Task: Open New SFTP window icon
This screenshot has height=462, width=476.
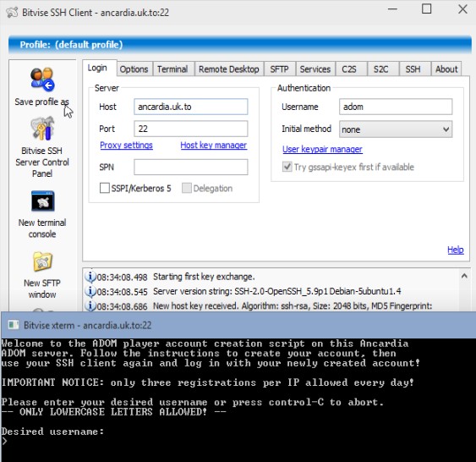Action: (43, 261)
